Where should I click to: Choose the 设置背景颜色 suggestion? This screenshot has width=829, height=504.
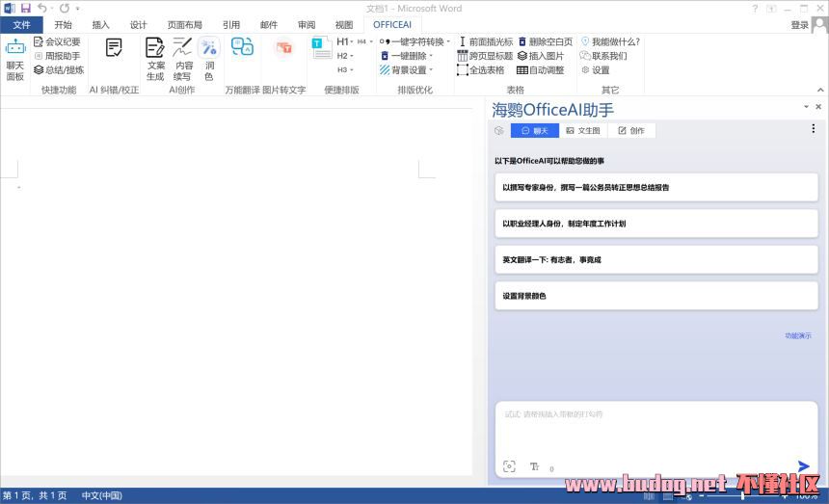point(656,296)
